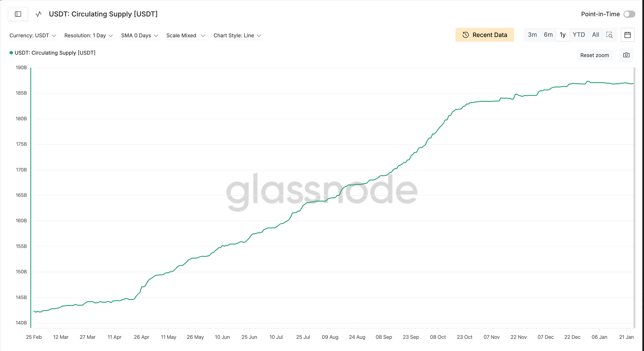Expand the Resolution: 1 Day dropdown
This screenshot has width=644, height=351.
89,36
